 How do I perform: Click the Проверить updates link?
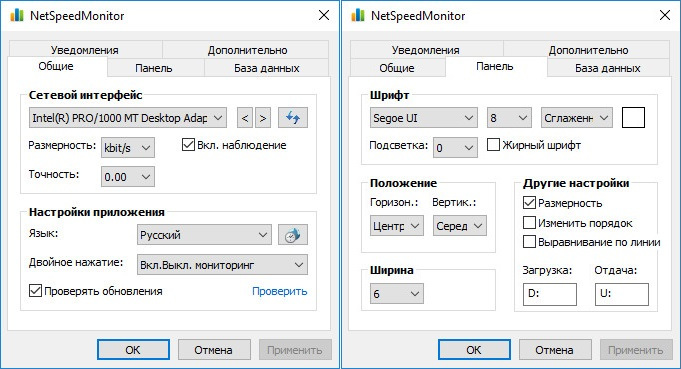coord(279,291)
